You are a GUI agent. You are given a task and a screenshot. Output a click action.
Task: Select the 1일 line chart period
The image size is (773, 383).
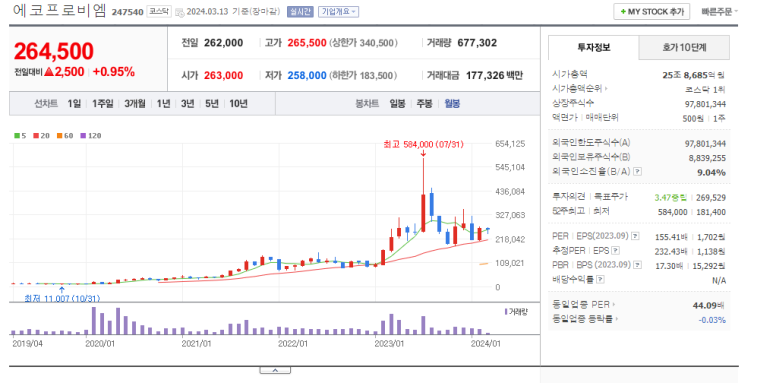coord(74,104)
